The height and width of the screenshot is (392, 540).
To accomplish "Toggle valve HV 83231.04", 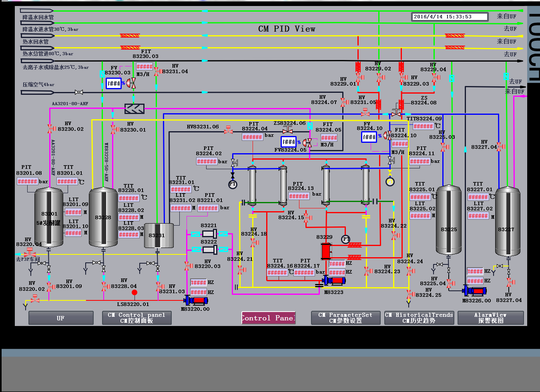I will 157,72.
